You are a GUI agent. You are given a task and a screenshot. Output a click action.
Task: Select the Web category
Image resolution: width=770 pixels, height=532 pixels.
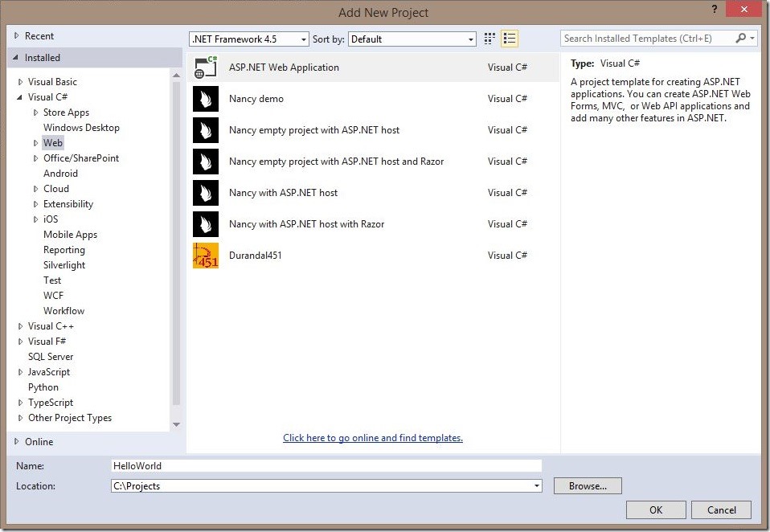[x=52, y=143]
